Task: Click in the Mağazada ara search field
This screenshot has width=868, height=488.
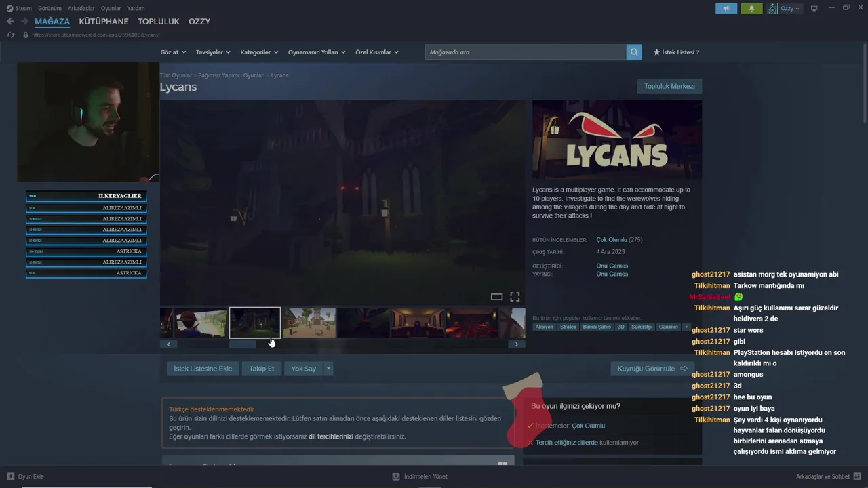Action: tap(526, 52)
